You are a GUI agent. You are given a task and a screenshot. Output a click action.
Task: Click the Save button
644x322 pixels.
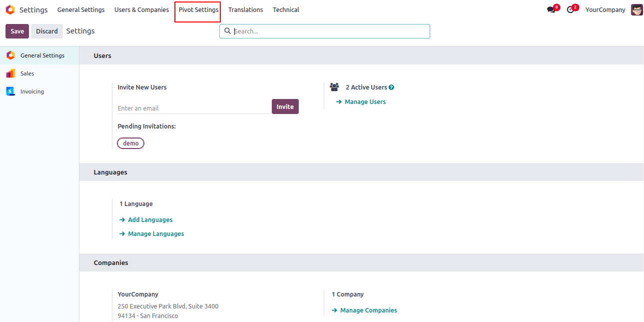pos(17,31)
